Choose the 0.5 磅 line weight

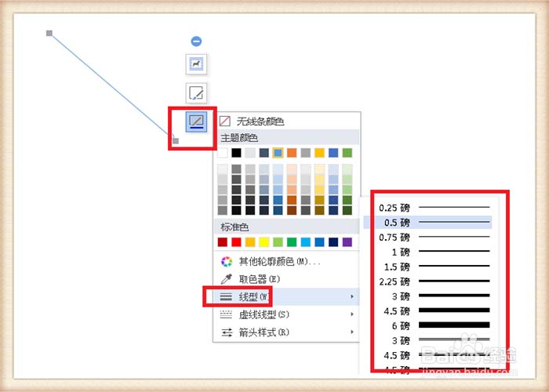pyautogui.click(x=434, y=223)
